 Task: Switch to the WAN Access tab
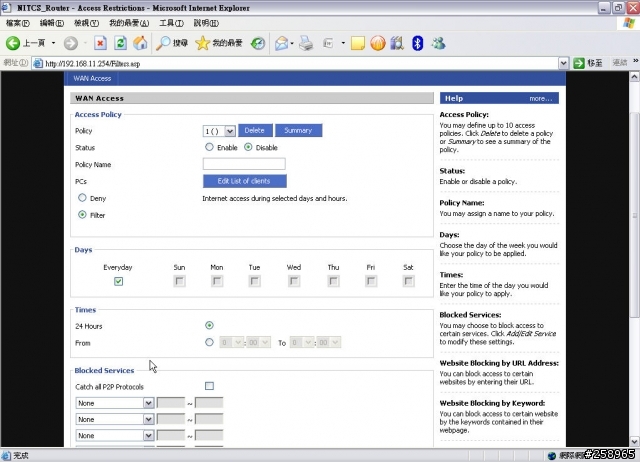tap(92, 78)
